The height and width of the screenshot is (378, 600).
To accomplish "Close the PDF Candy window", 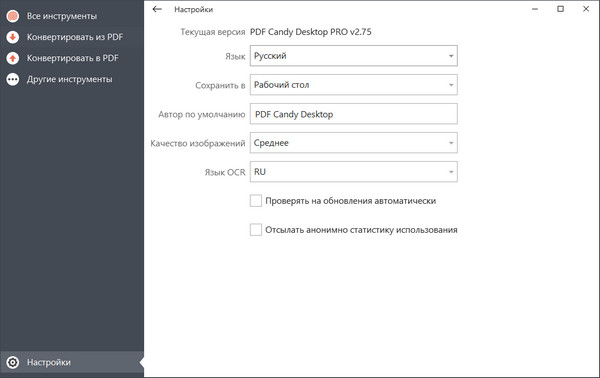I will tap(586, 9).
